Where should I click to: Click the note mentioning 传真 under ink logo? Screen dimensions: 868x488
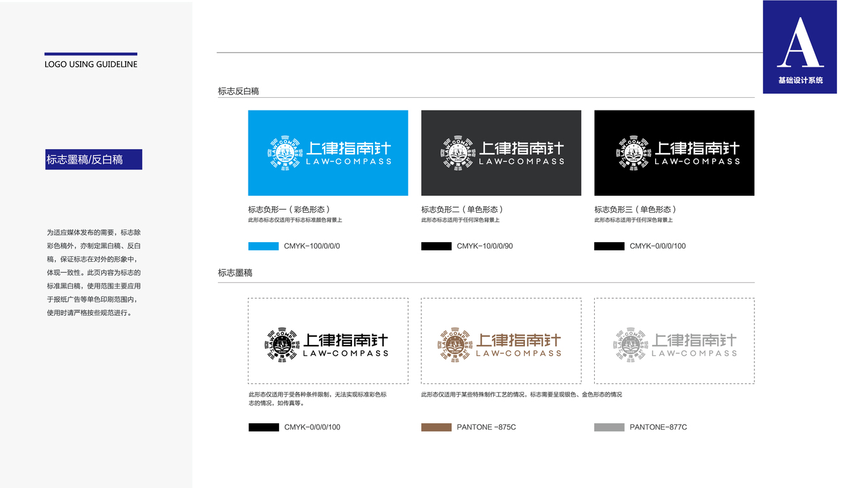pos(318,398)
